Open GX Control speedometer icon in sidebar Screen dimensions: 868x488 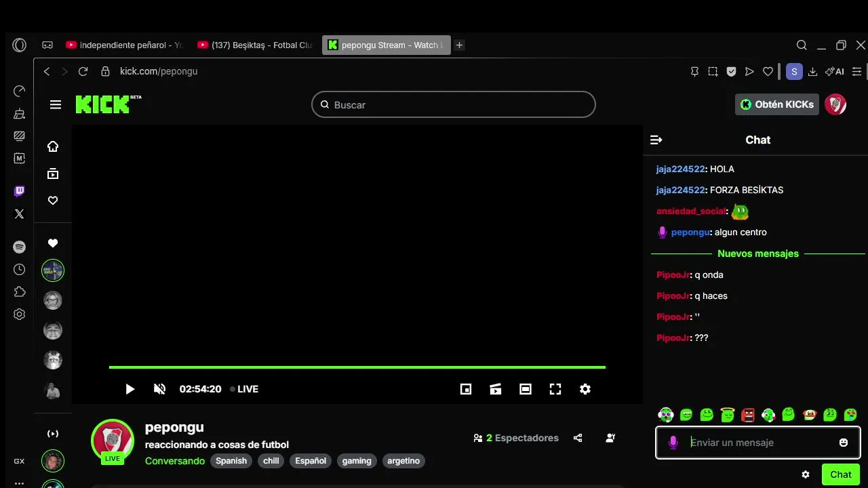(x=19, y=91)
